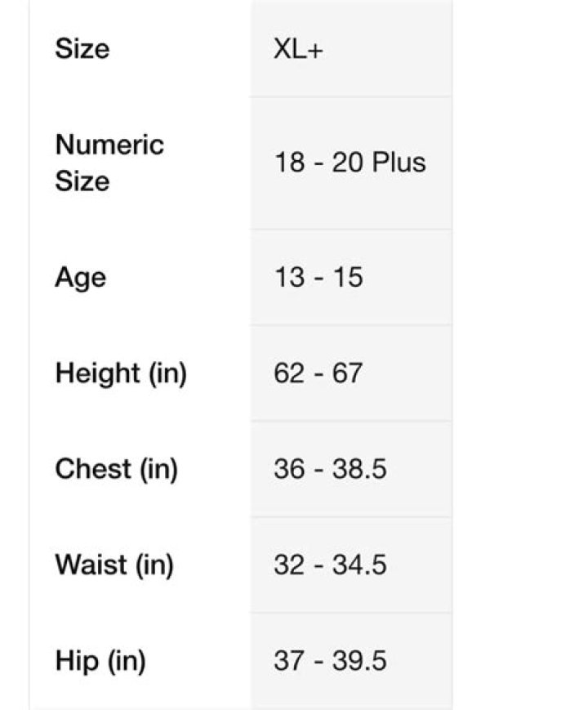Click the Height label text
588x710 pixels.
[x=98, y=373]
